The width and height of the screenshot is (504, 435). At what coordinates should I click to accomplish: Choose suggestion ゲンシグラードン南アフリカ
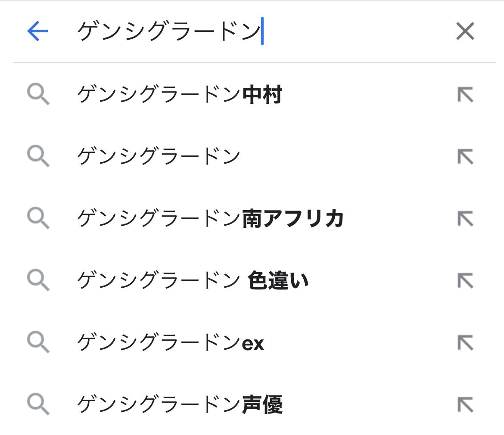point(210,218)
